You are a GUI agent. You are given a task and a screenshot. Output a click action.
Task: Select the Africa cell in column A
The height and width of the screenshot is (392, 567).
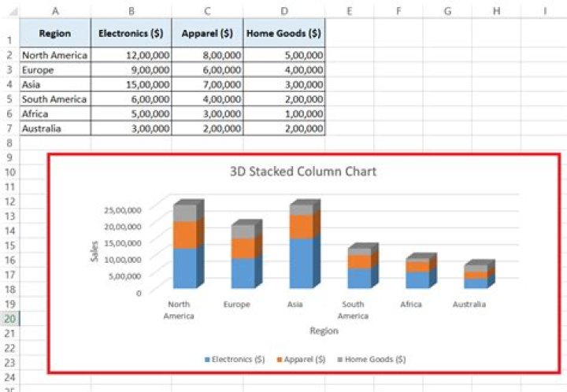pos(55,114)
